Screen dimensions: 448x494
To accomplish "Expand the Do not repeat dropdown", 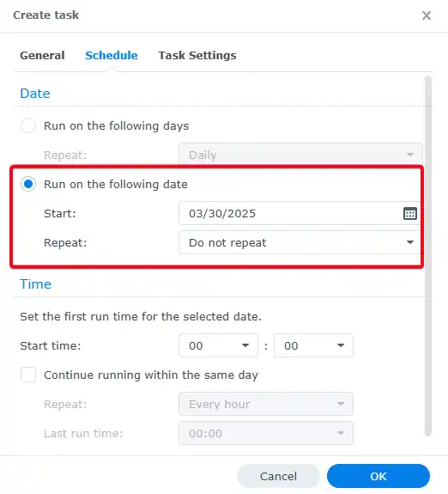I will coord(300,242).
